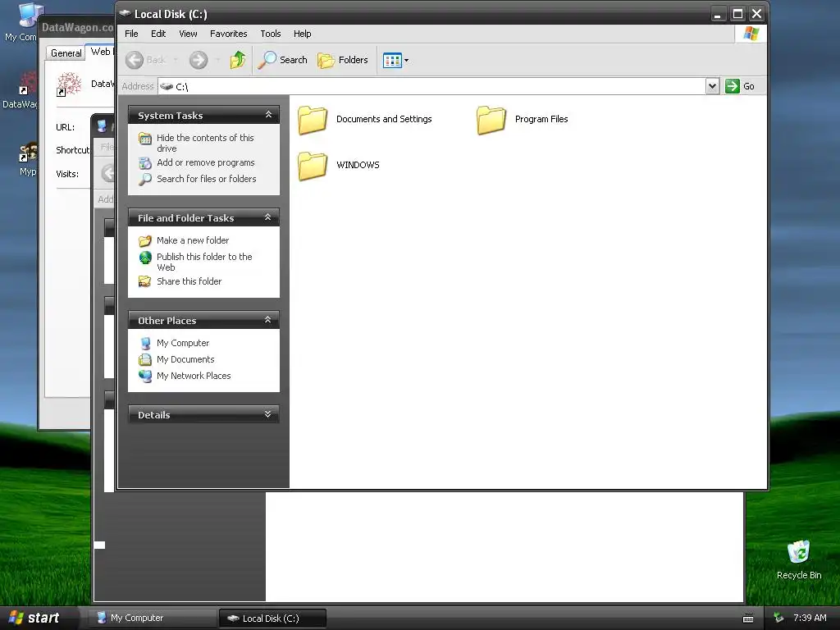Open the Help menu

pos(302,34)
